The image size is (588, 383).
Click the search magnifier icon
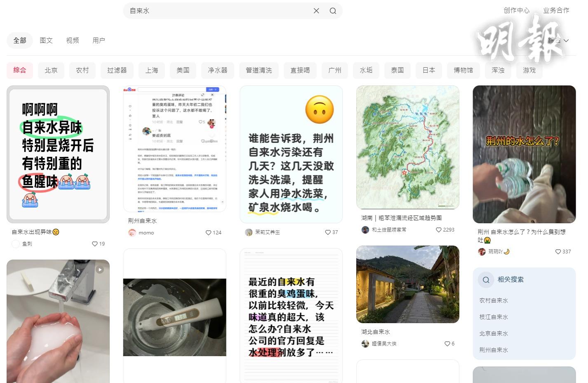click(x=333, y=11)
